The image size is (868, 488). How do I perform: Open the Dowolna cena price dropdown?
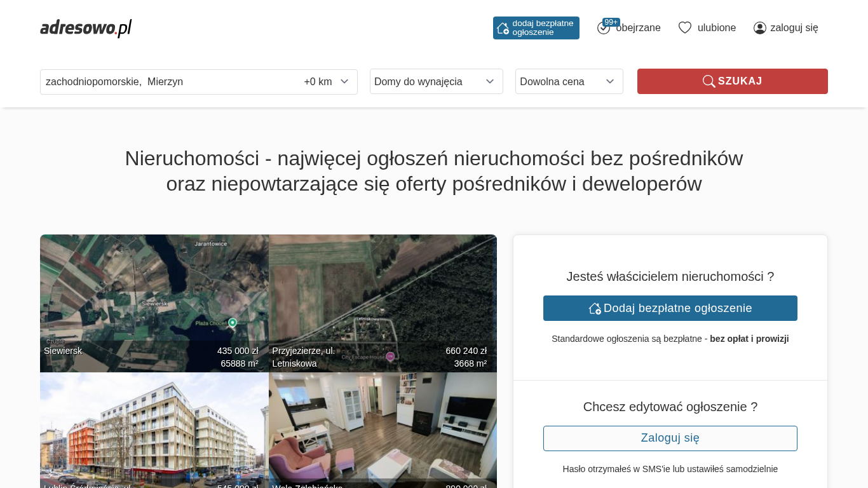569,81
